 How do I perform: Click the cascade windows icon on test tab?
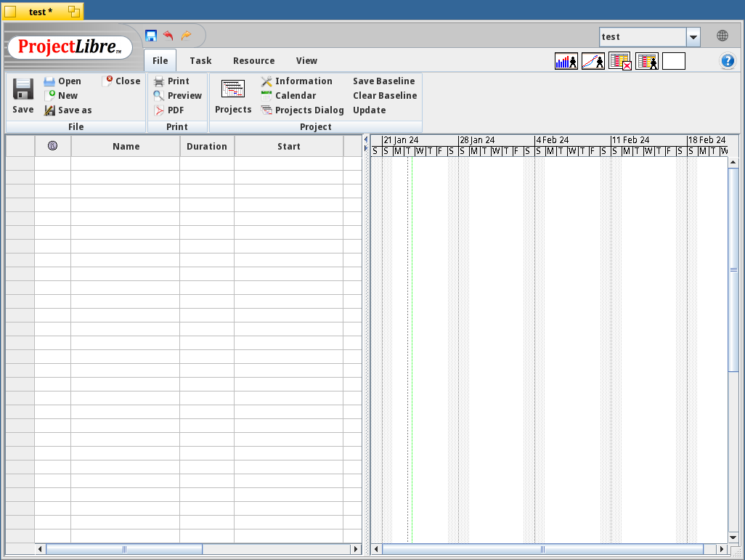coord(73,12)
